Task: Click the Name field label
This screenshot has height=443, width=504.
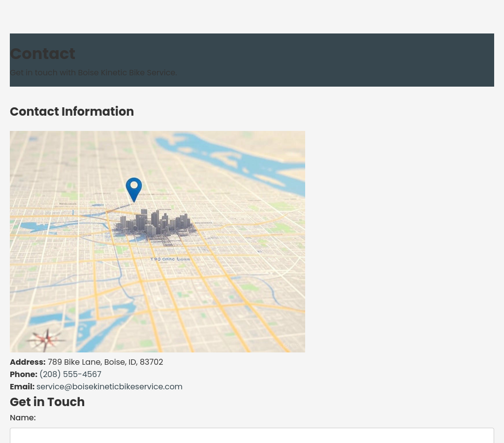Action: coord(23,418)
